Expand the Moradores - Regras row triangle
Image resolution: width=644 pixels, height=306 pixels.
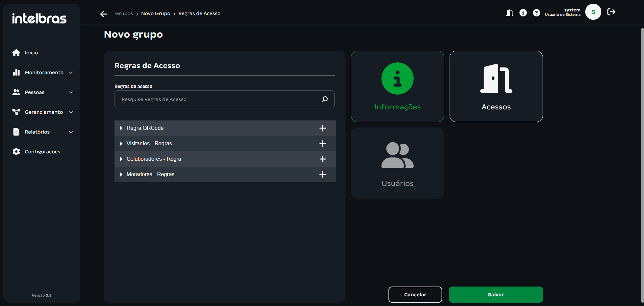pos(121,174)
